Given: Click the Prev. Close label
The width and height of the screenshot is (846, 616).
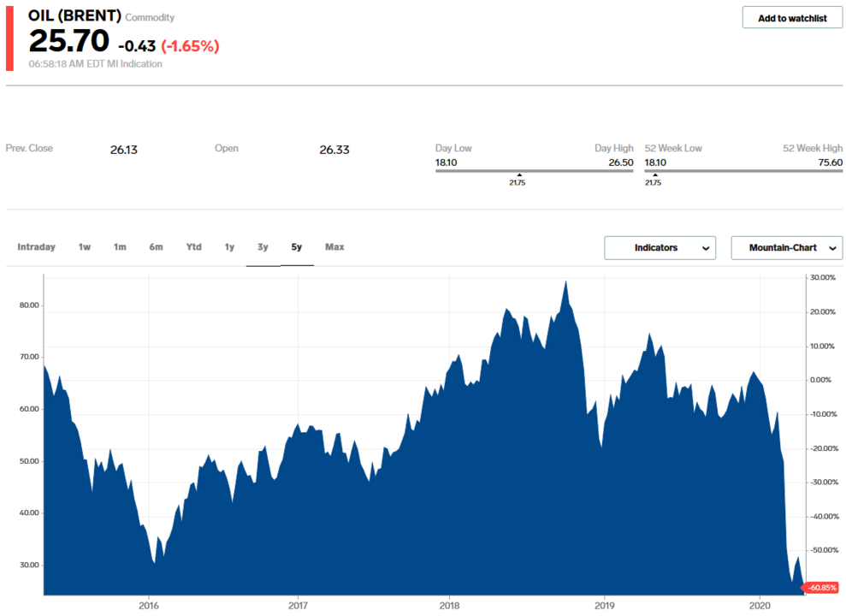Looking at the screenshot, I should pos(29,148).
